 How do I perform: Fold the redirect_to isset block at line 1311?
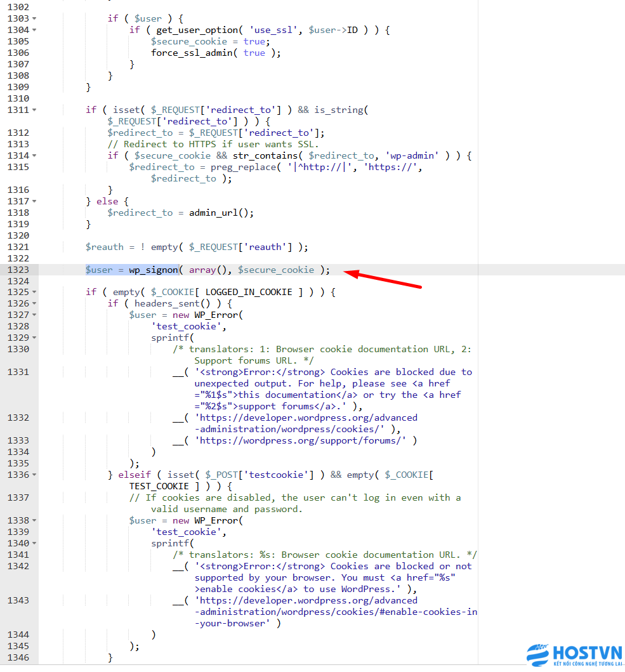point(34,110)
